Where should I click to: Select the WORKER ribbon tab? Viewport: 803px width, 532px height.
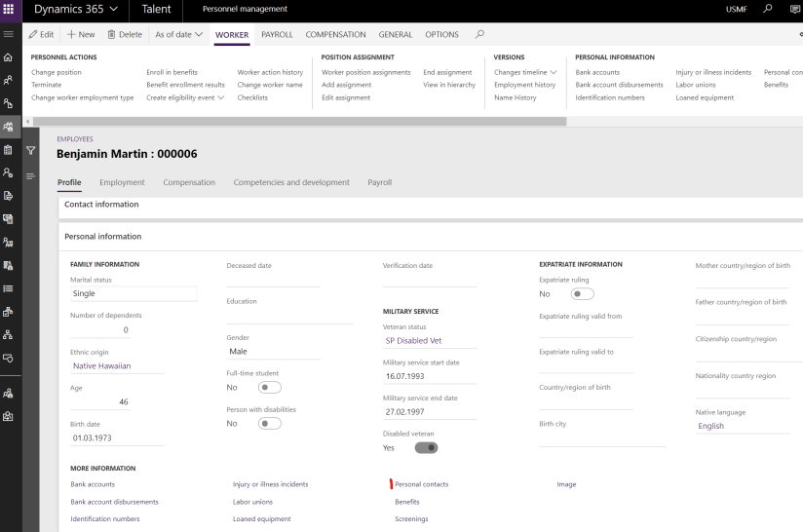232,34
